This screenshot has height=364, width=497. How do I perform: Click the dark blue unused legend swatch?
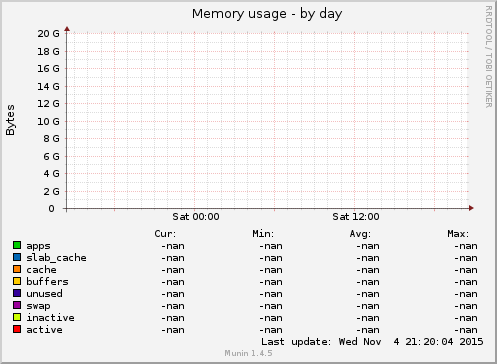click(17, 293)
